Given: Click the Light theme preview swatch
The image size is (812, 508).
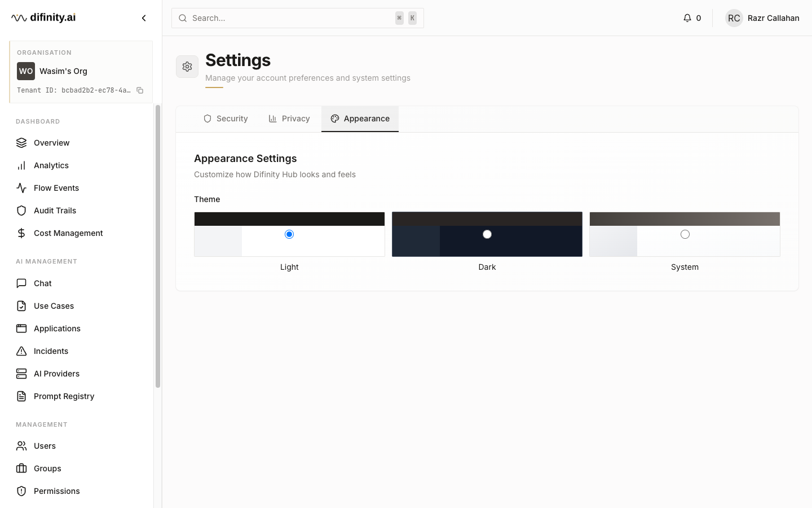Looking at the screenshot, I should click(x=289, y=234).
